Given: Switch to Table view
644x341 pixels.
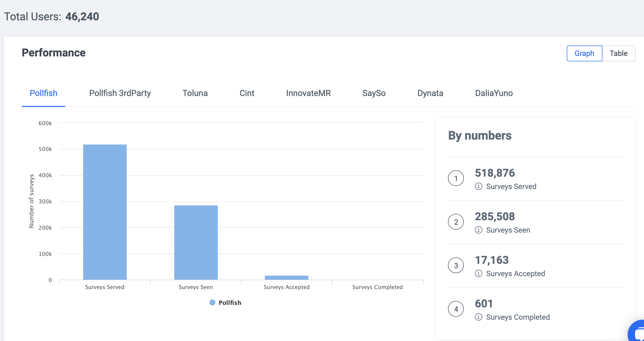Looking at the screenshot, I should point(619,53).
